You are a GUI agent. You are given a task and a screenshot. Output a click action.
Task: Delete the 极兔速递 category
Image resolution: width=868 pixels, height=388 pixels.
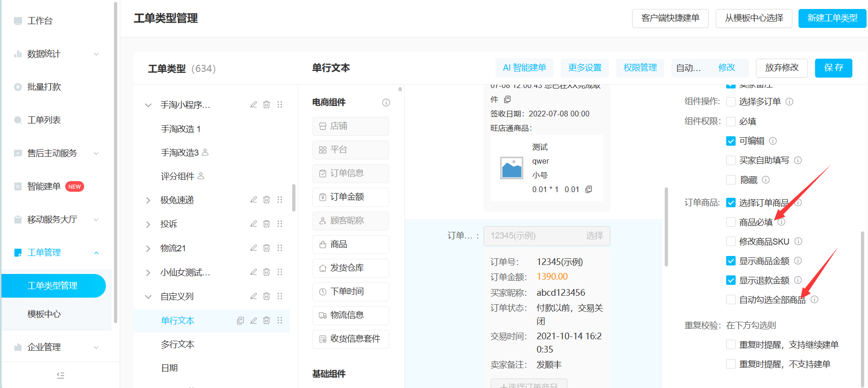point(267,200)
